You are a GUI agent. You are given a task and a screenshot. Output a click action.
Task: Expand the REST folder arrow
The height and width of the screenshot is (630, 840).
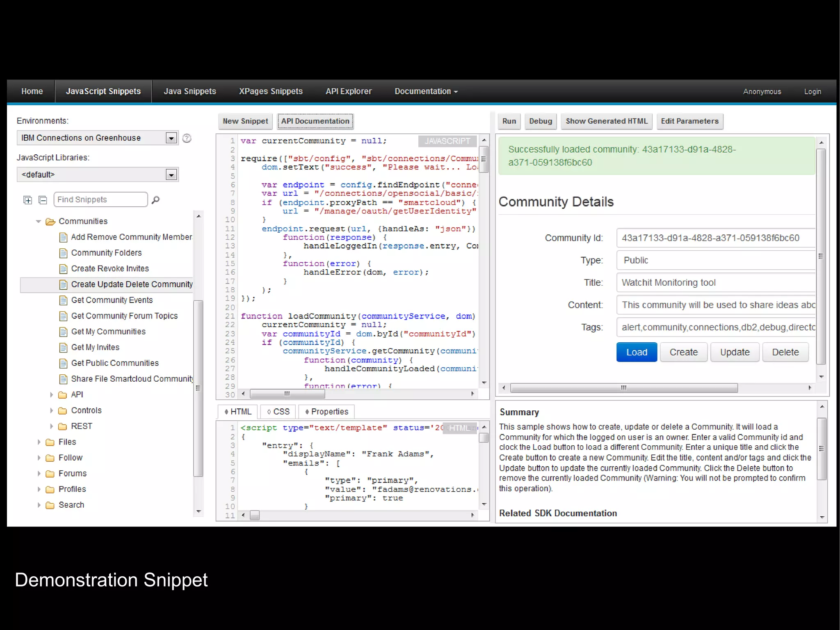point(51,426)
